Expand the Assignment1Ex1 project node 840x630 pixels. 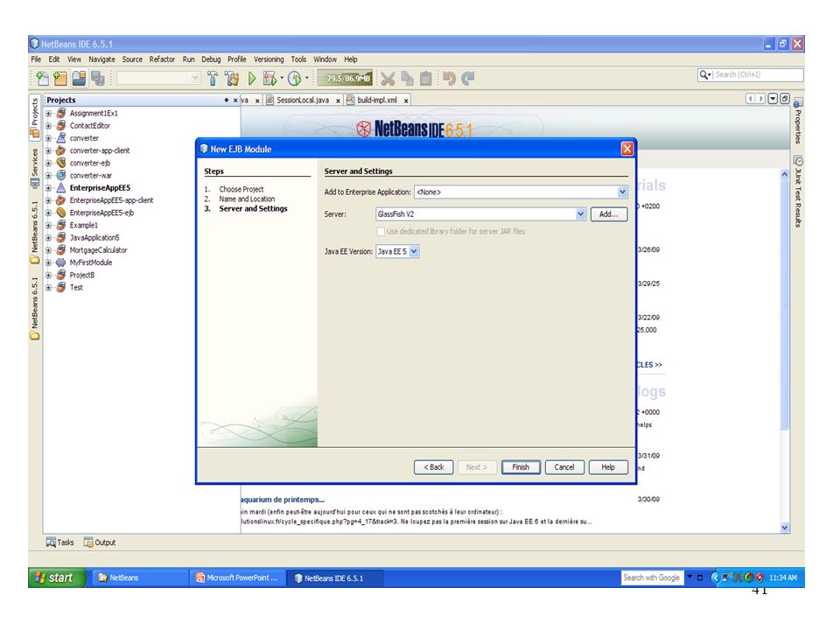click(x=48, y=114)
